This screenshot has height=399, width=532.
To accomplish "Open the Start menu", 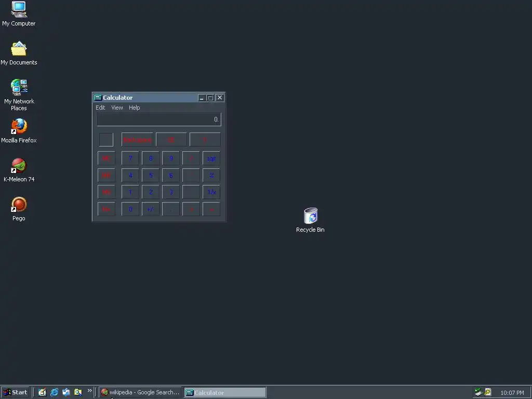I will click(15, 392).
